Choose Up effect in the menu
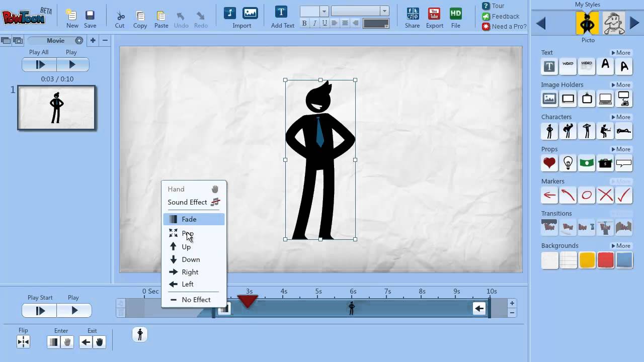The image size is (644, 362). pyautogui.click(x=194, y=247)
